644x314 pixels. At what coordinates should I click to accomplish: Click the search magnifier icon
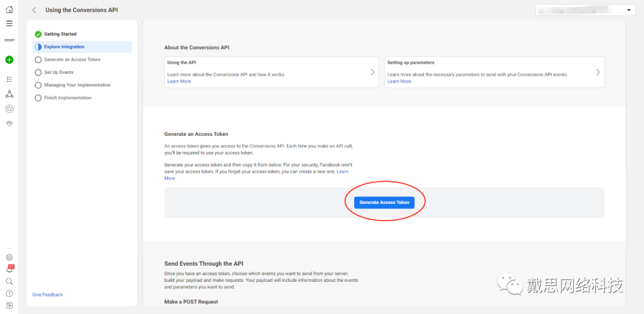click(x=9, y=282)
